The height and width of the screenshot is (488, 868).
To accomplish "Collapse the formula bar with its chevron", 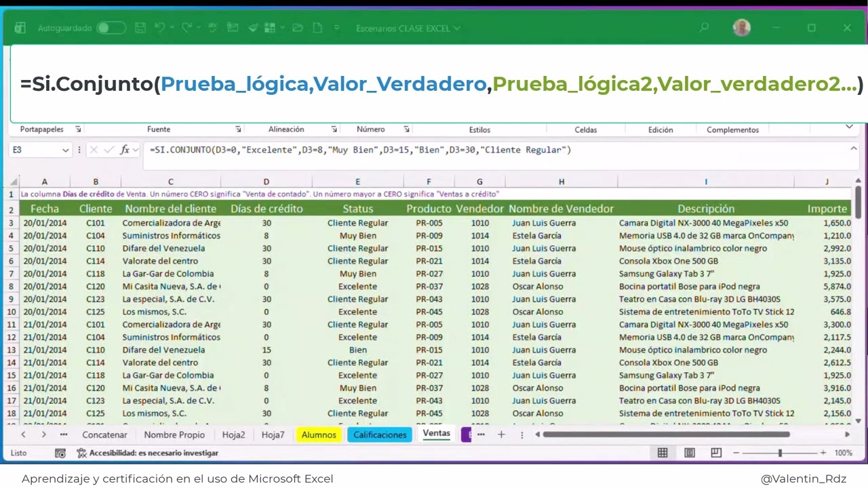I will [x=854, y=148].
